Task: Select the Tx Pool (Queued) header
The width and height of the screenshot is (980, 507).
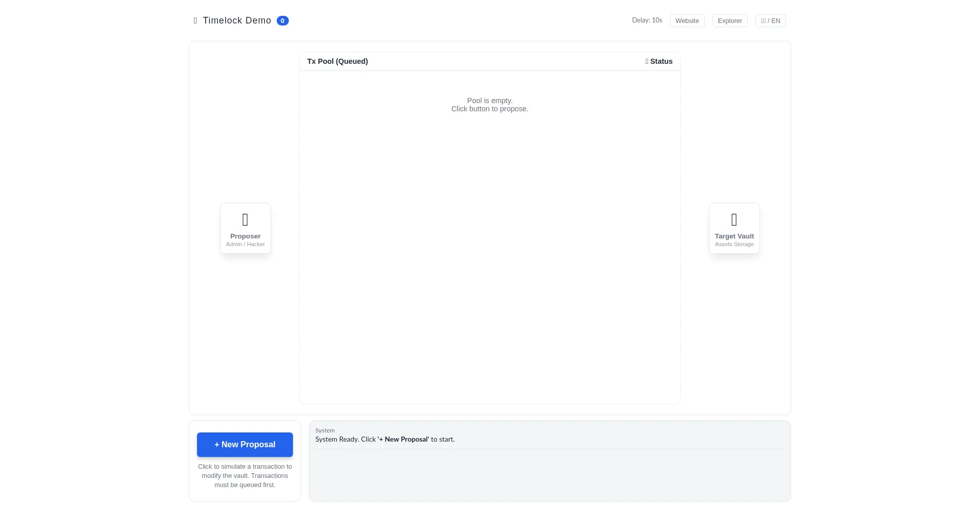Action: pyautogui.click(x=337, y=61)
